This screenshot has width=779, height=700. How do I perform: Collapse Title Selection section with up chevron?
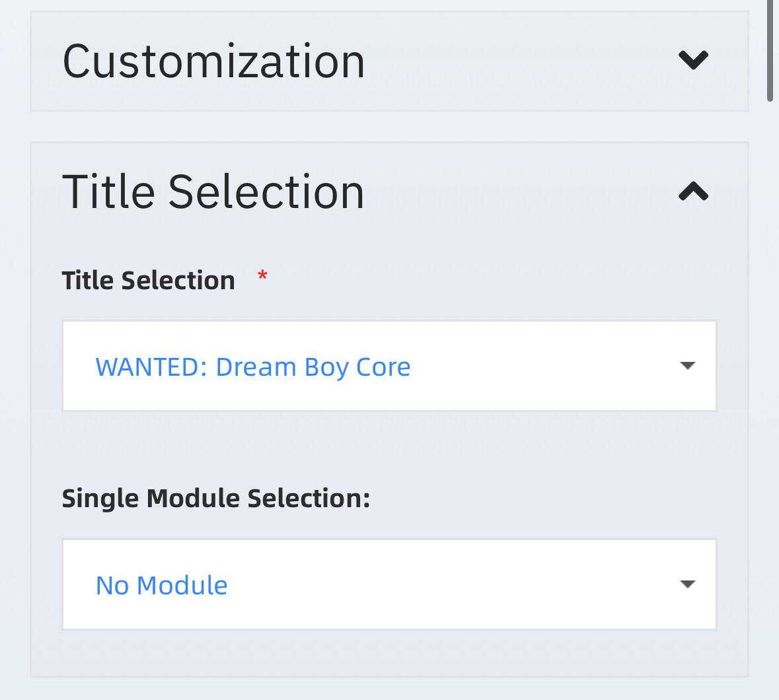click(x=693, y=192)
